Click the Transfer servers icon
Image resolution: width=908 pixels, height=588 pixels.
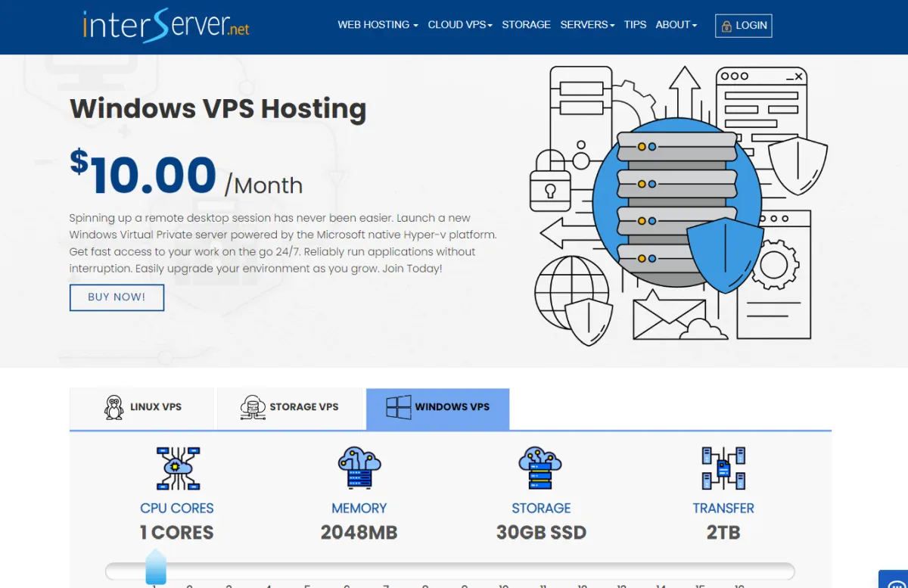(x=723, y=468)
